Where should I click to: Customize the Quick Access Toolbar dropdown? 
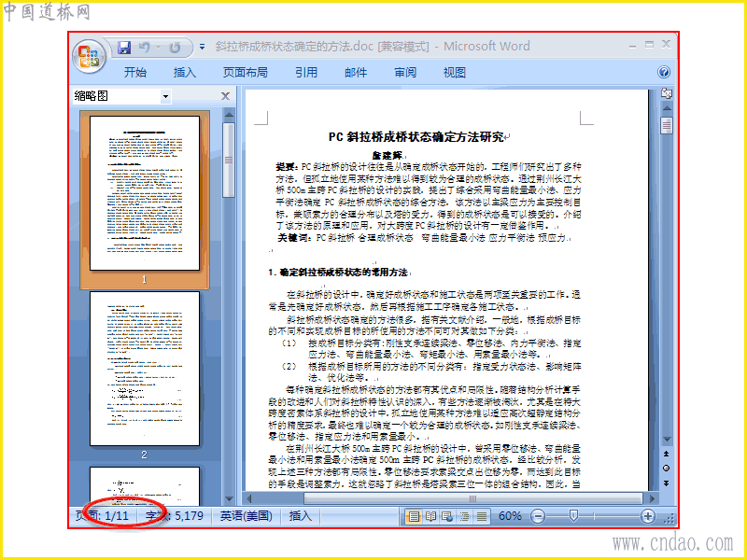coord(202,47)
